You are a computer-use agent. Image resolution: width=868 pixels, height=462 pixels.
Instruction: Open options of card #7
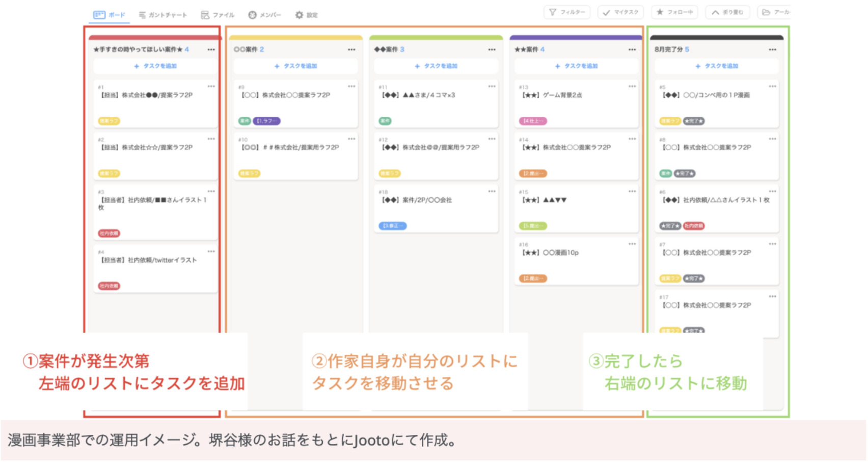(x=772, y=244)
